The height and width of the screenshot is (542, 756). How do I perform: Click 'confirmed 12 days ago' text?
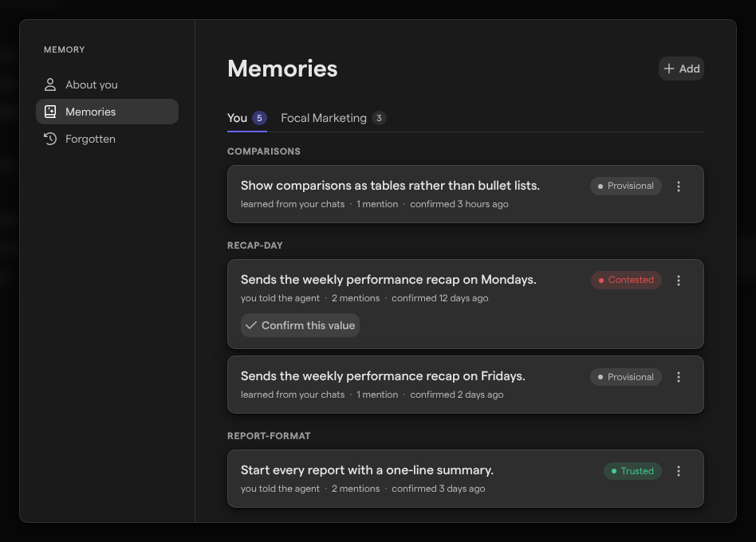pyautogui.click(x=439, y=298)
